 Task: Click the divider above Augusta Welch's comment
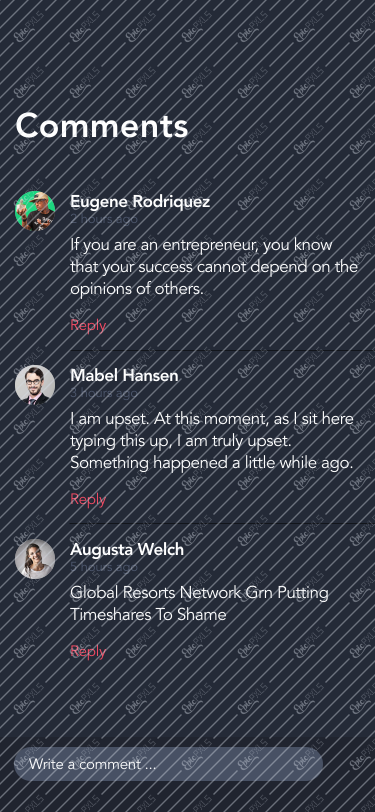[x=222, y=524]
